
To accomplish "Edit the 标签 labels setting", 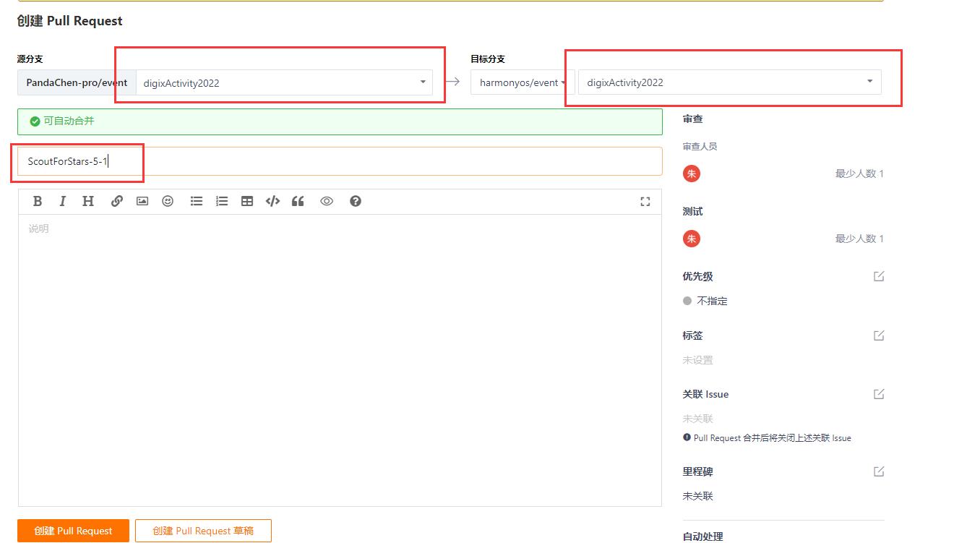I will point(879,335).
